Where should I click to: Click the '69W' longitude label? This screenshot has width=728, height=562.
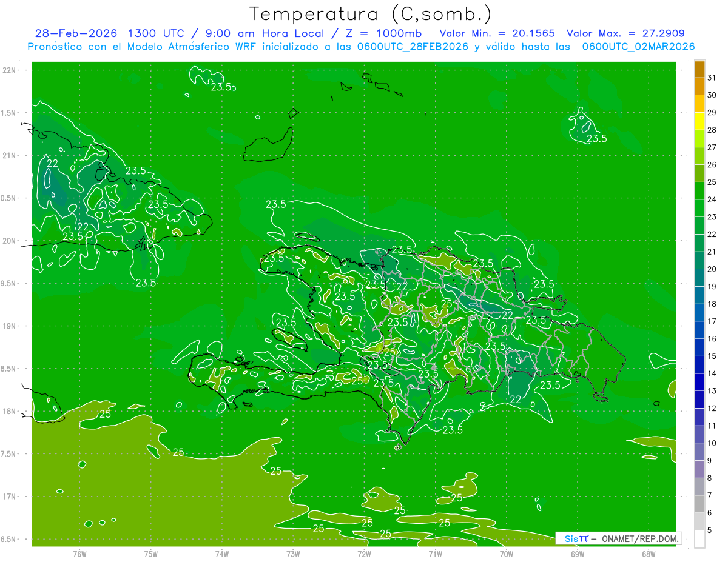click(578, 554)
